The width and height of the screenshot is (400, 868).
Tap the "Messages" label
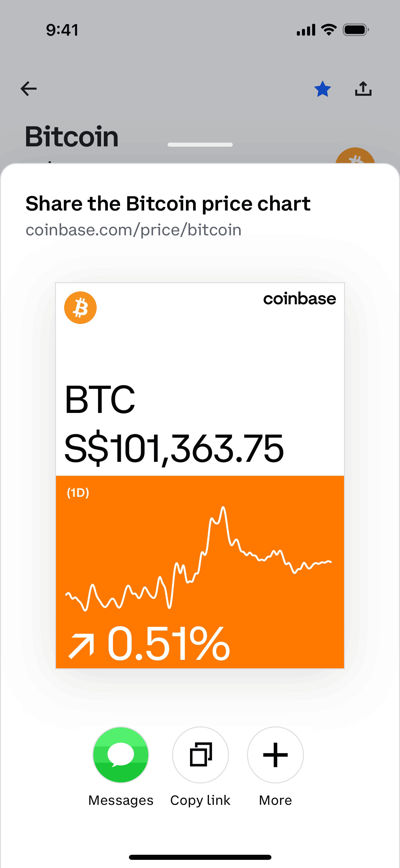tap(121, 800)
